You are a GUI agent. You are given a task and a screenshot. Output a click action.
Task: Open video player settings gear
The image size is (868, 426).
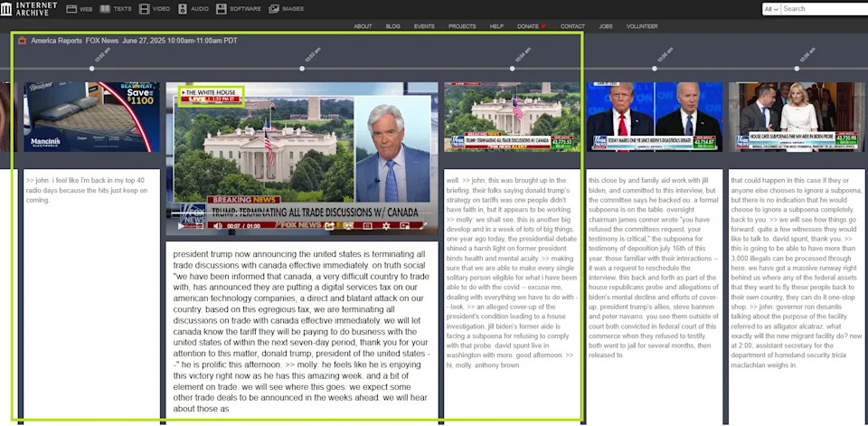point(386,226)
